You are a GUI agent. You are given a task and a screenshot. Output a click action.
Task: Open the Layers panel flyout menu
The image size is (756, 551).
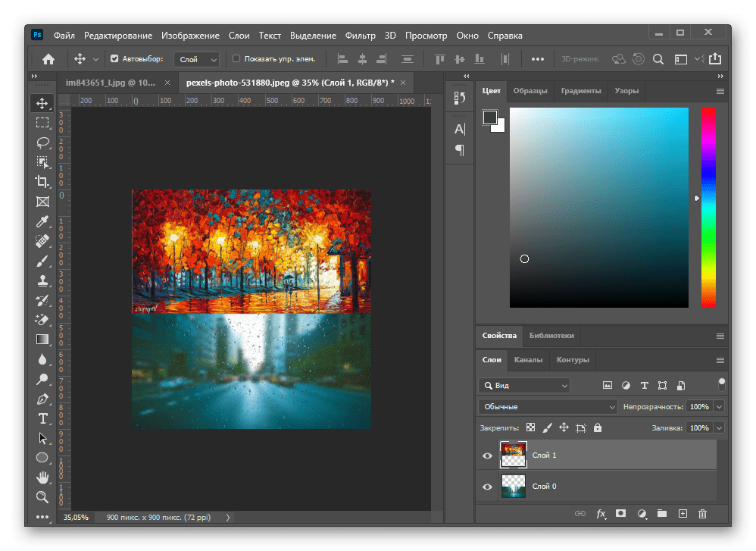(x=720, y=361)
